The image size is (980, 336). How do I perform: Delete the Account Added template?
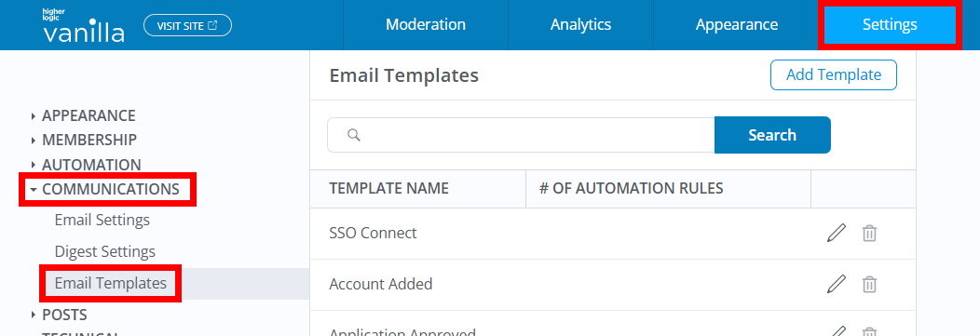pos(869,285)
